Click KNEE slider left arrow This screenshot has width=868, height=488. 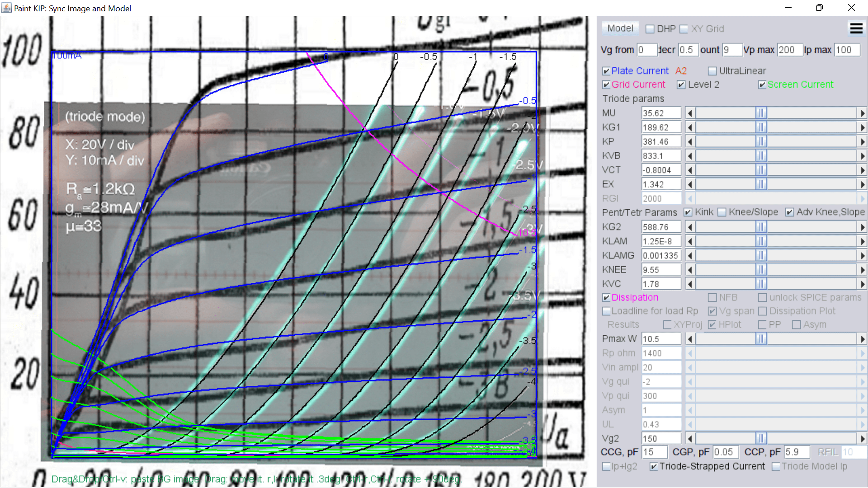point(690,270)
